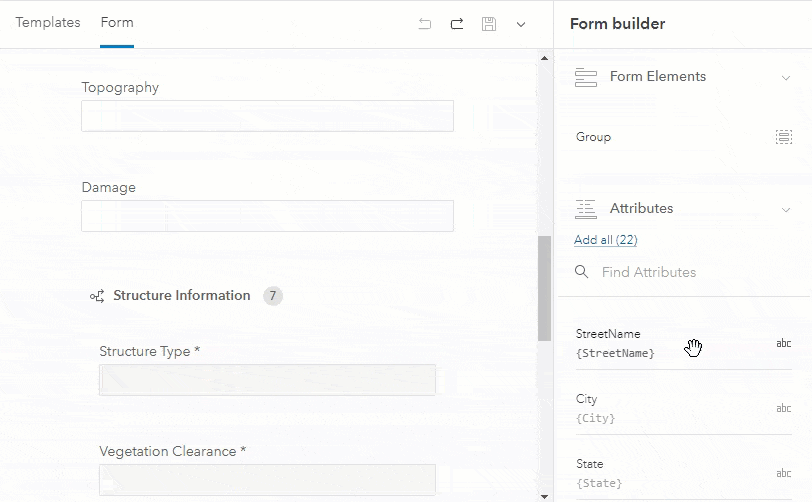Select the Form tab

pos(117,23)
